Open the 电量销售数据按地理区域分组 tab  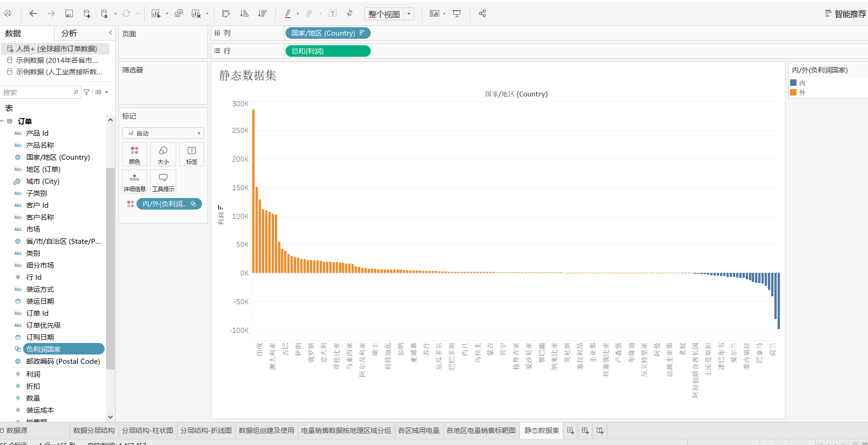click(346, 430)
